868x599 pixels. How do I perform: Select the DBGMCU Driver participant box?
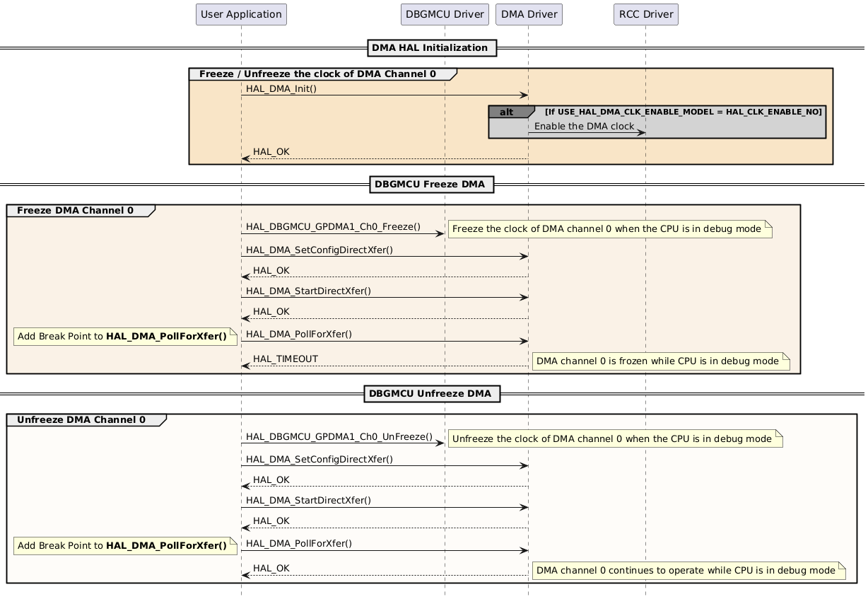444,14
